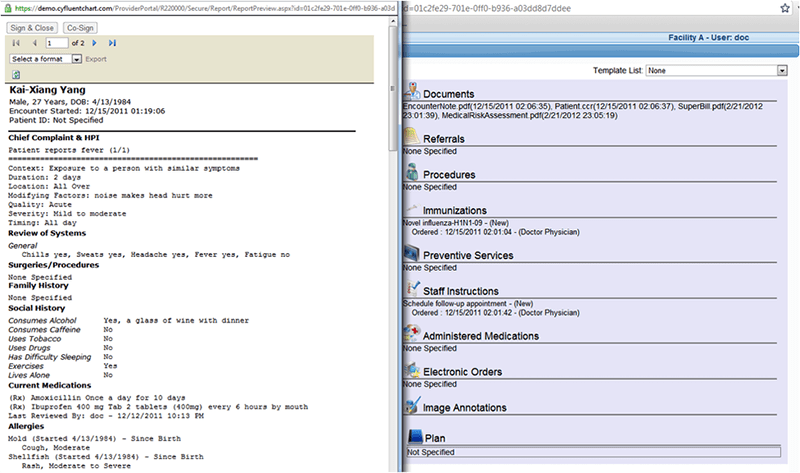This screenshot has height=473, width=800.
Task: Go to first report page
Action: [x=16, y=43]
